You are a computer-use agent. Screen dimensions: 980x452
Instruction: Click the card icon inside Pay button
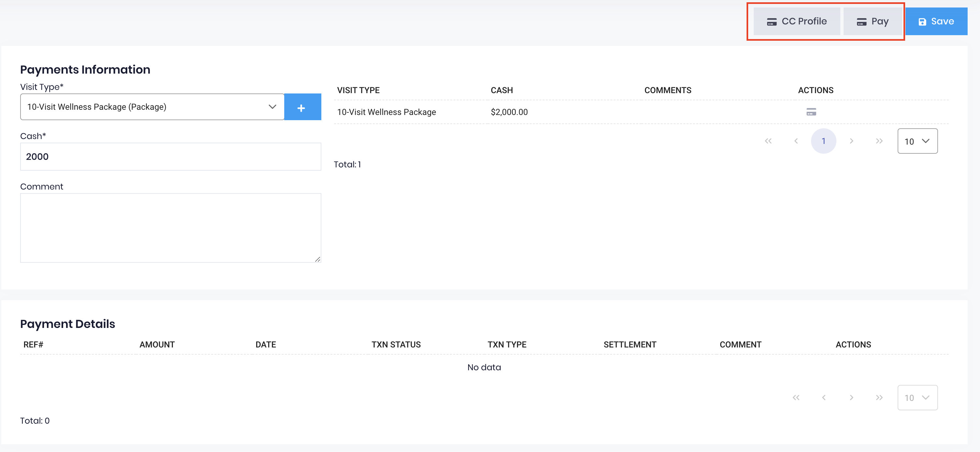click(x=861, y=21)
